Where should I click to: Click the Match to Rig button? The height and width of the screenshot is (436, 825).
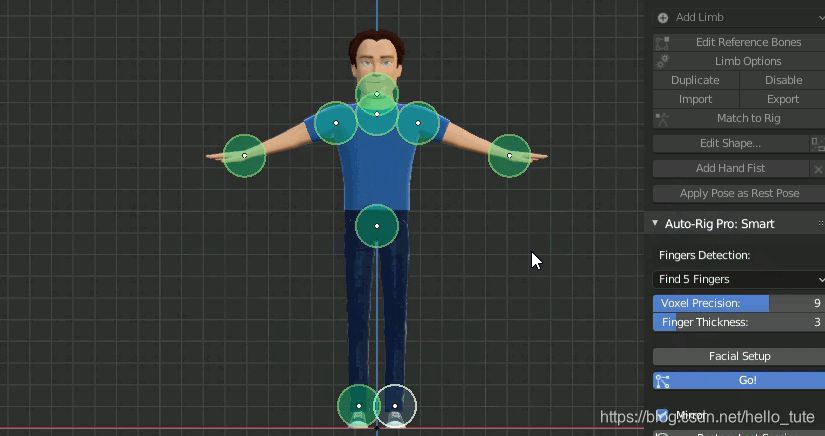click(x=739, y=118)
